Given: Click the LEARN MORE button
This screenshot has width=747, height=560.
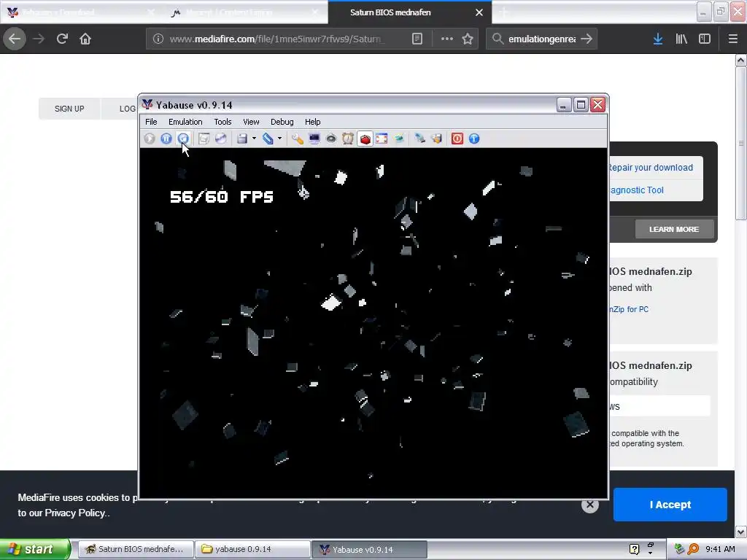Looking at the screenshot, I should (674, 229).
